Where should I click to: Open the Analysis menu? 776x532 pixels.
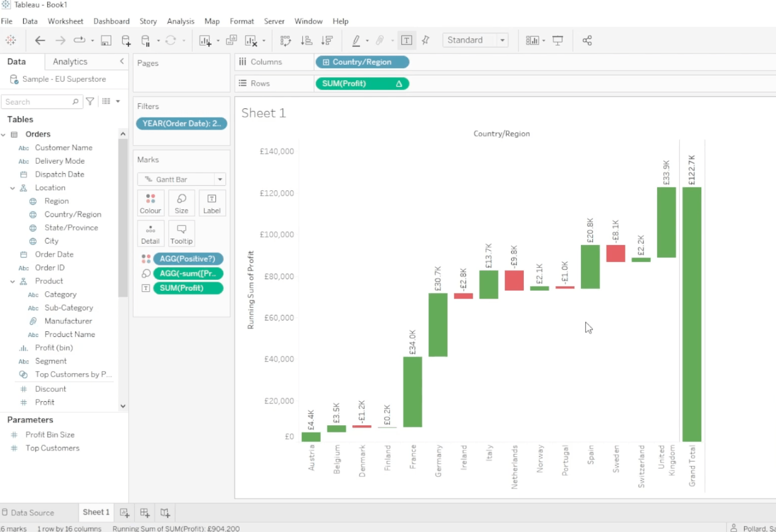[180, 21]
